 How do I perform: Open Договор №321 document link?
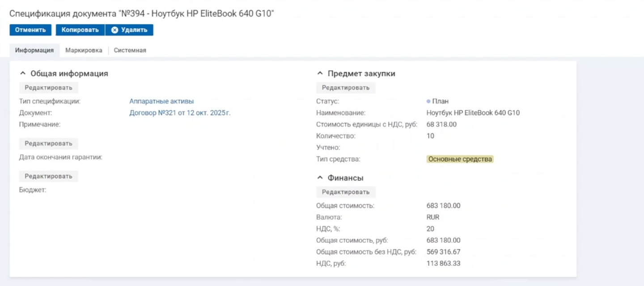180,113
